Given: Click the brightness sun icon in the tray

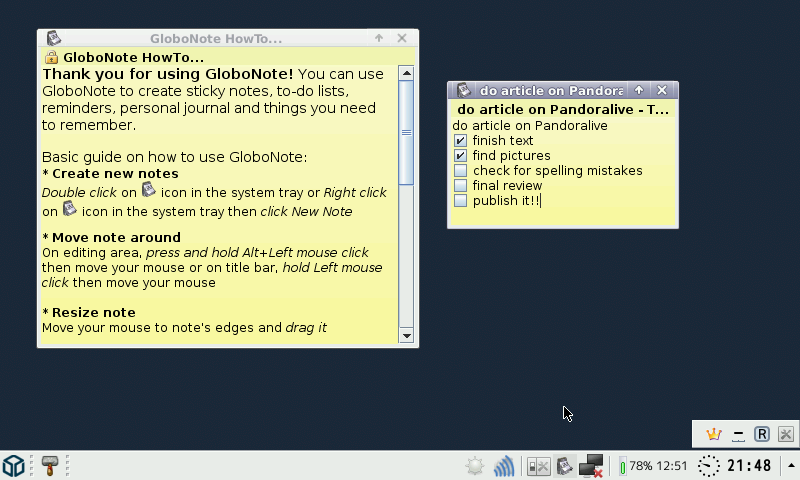Looking at the screenshot, I should click(474, 466).
